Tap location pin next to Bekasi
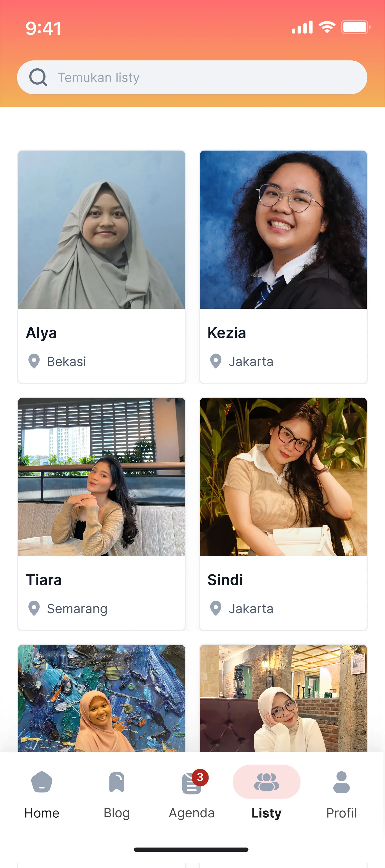Image resolution: width=385 pixels, height=868 pixels. 34,361
